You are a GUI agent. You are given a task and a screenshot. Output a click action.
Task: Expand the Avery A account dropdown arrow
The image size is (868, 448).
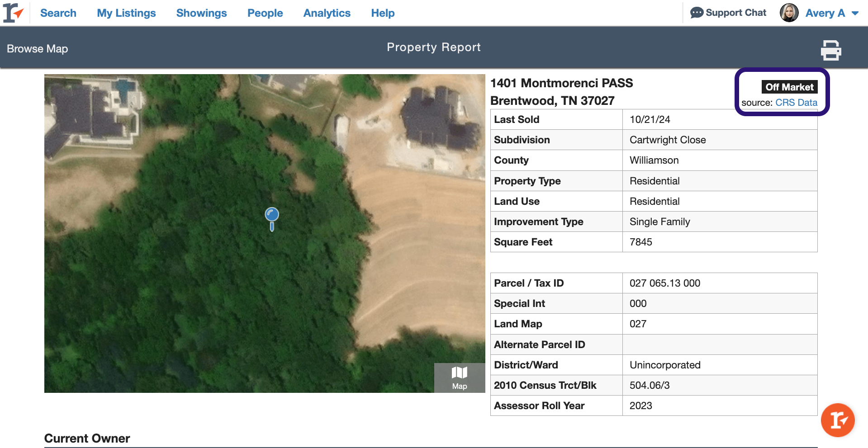click(855, 14)
